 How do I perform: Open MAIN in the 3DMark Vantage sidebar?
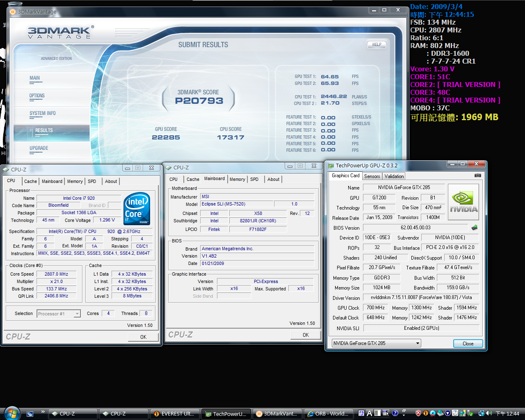click(35, 78)
